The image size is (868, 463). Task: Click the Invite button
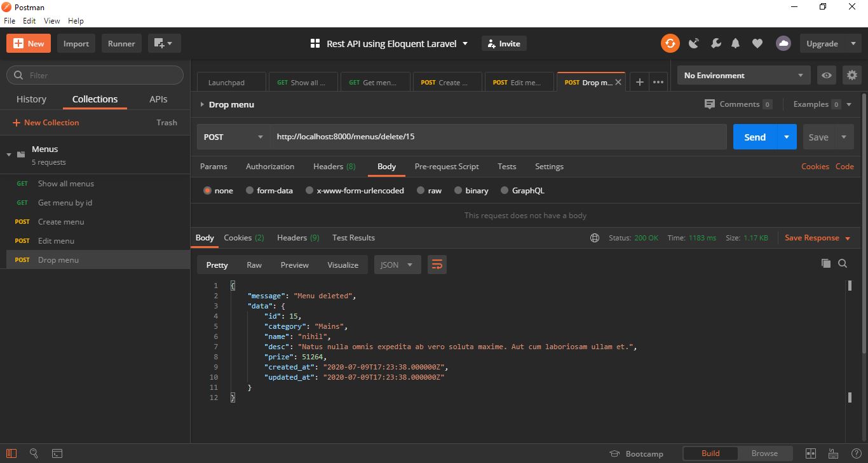505,43
